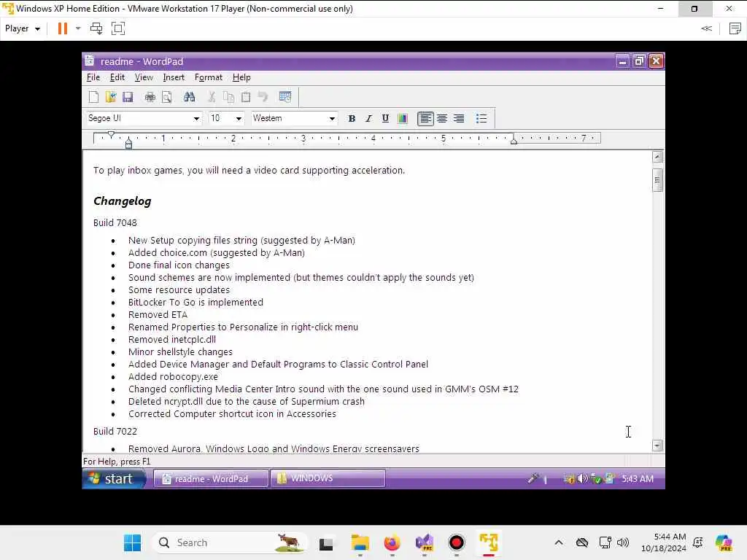Open the recording app red-dot icon
Image resolution: width=747 pixels, height=560 pixels.
point(457,542)
